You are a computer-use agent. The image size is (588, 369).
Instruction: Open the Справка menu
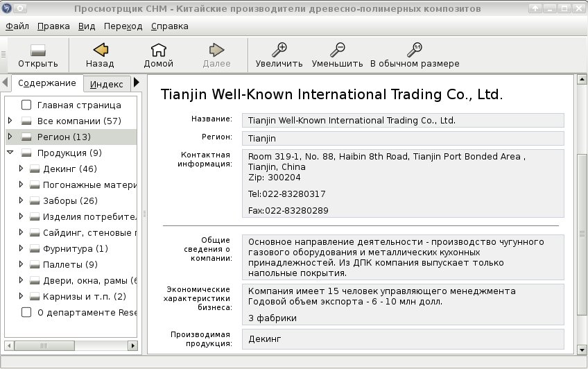point(169,26)
